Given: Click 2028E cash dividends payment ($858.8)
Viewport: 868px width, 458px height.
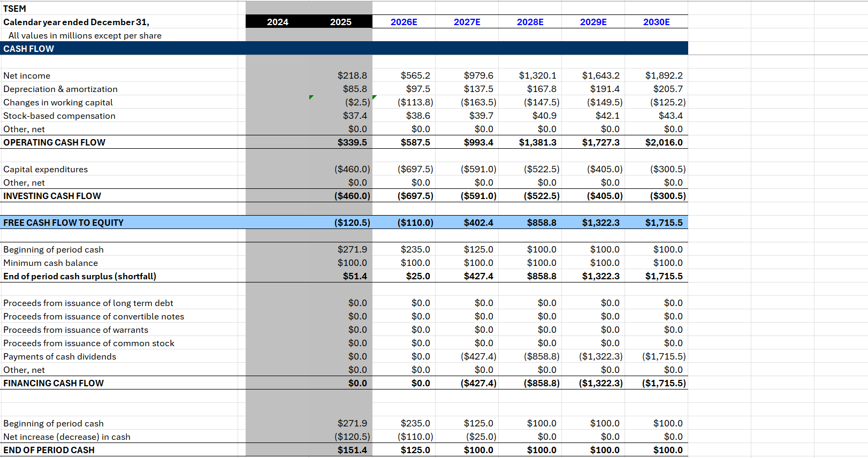Looking at the screenshot, I should [x=542, y=356].
